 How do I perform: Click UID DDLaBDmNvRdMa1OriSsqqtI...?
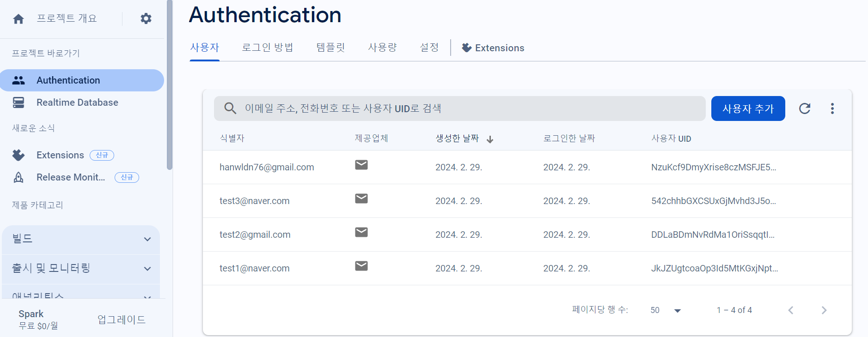pos(713,235)
